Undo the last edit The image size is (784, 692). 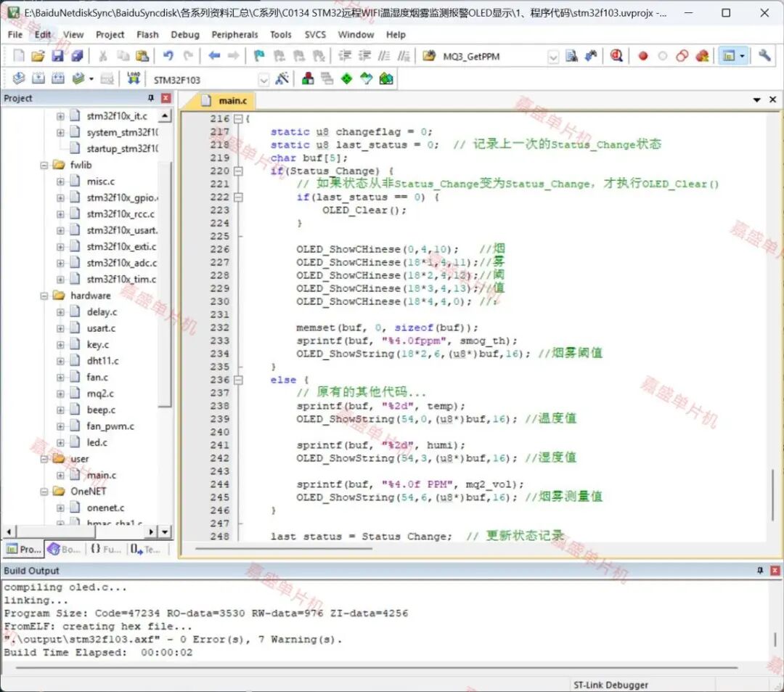click(x=168, y=56)
